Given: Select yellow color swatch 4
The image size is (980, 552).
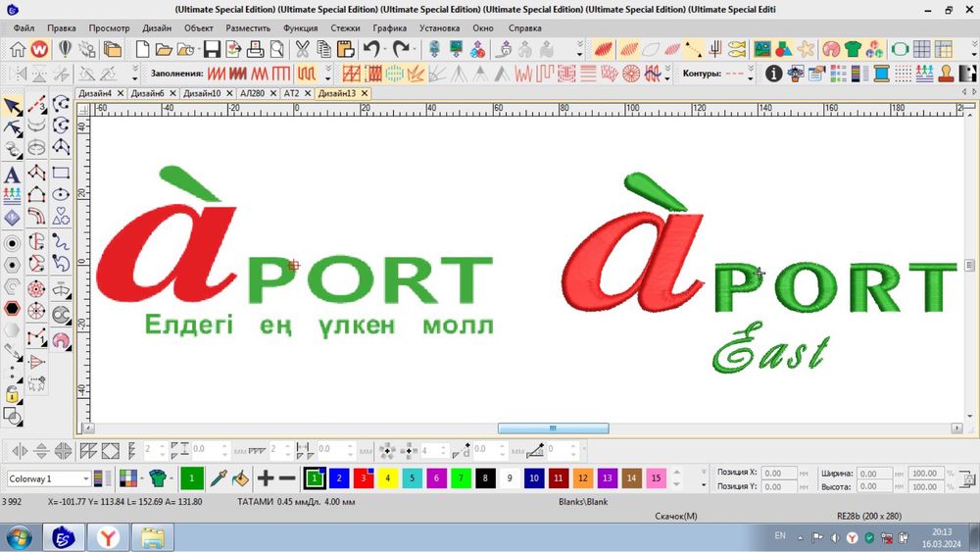Looking at the screenshot, I should (387, 478).
